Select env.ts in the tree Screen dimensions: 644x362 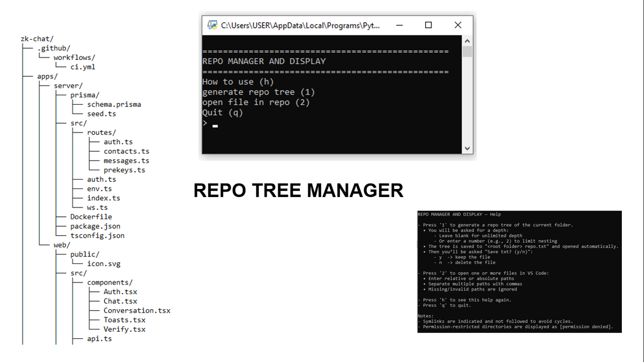click(x=100, y=189)
